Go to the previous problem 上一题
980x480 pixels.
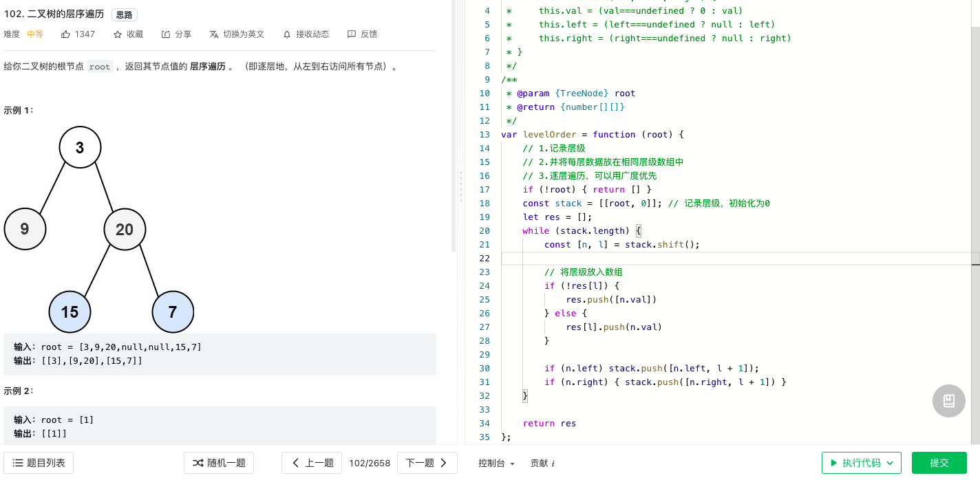[312, 463]
